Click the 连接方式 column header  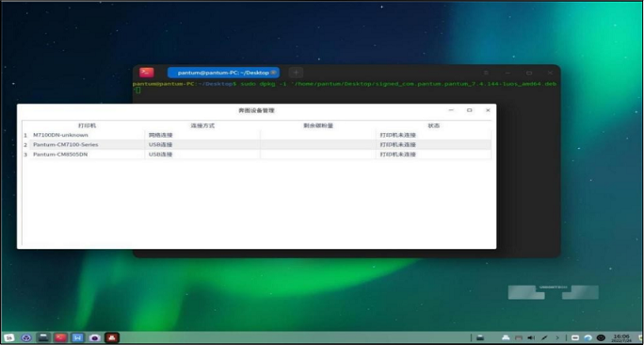coord(202,125)
